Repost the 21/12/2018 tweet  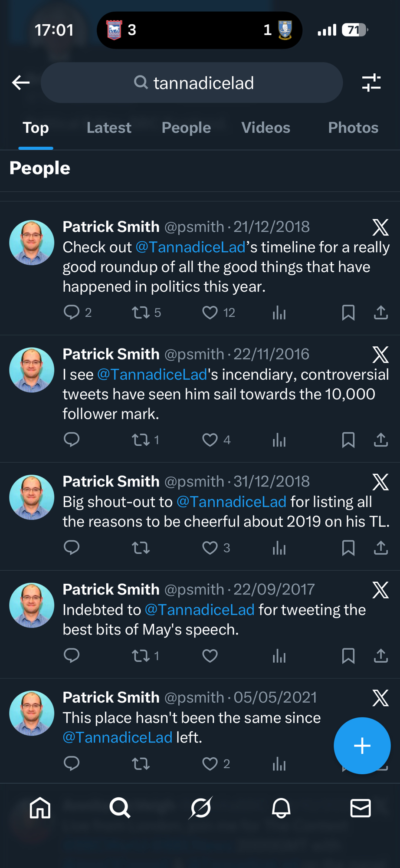coord(141,312)
